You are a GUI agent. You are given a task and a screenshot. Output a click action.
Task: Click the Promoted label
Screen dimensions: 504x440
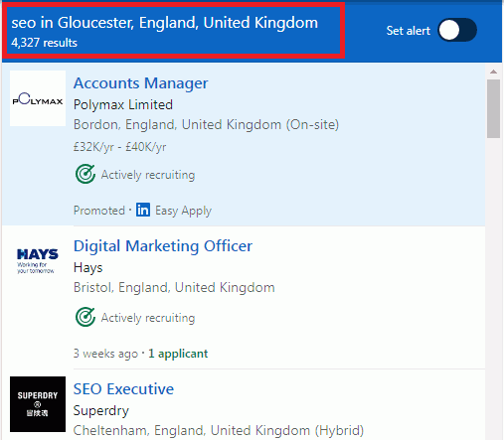tap(99, 211)
